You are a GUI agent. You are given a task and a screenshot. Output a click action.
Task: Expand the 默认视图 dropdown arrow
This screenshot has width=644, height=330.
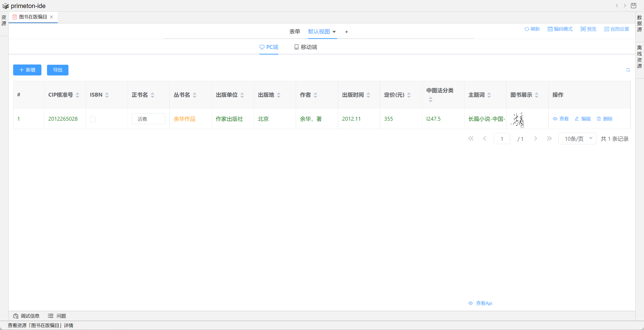pos(334,32)
